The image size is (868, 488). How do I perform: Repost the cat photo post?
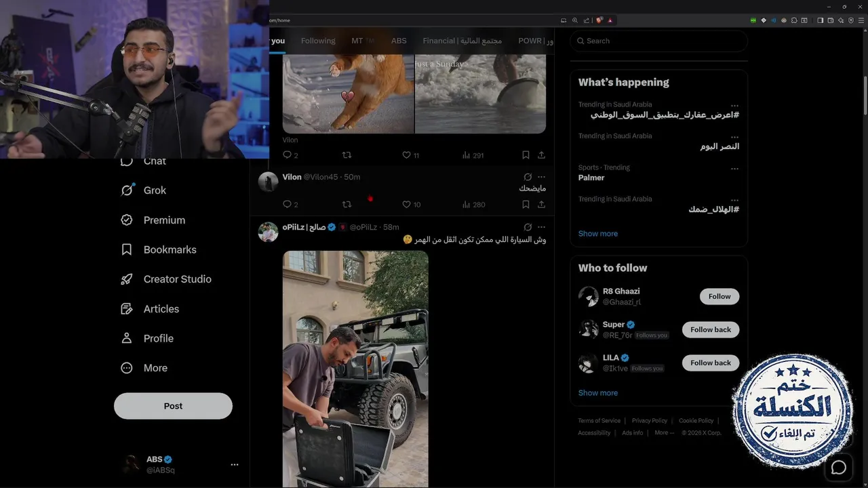pos(347,155)
